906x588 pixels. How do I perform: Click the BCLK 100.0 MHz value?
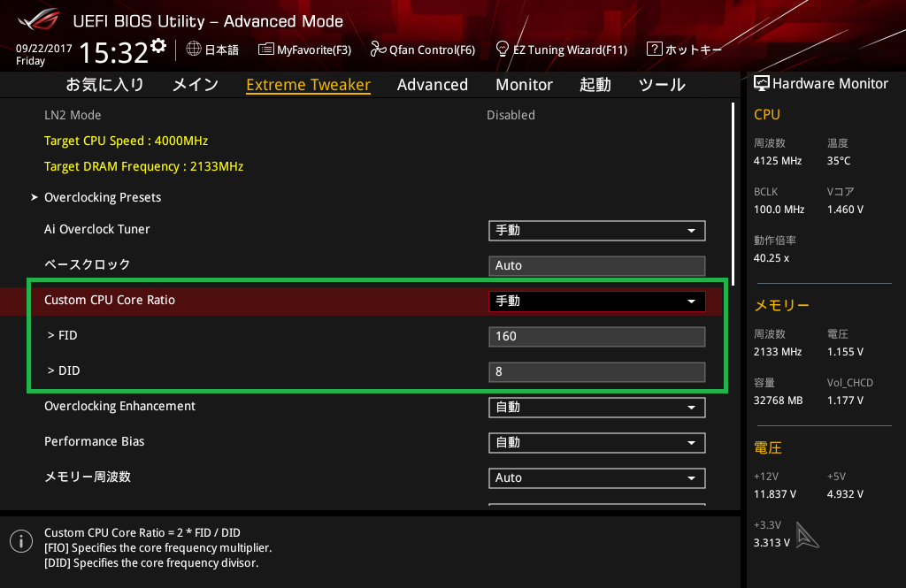[x=779, y=209]
